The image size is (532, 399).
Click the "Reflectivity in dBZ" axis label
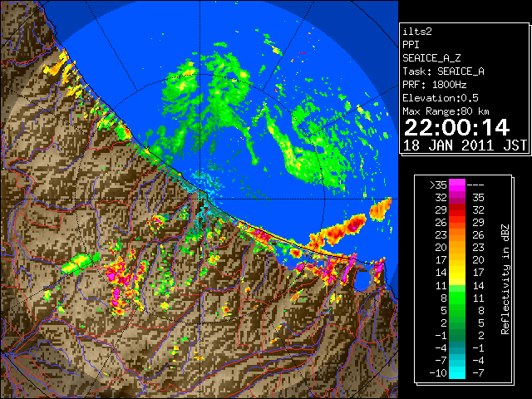coord(505,279)
